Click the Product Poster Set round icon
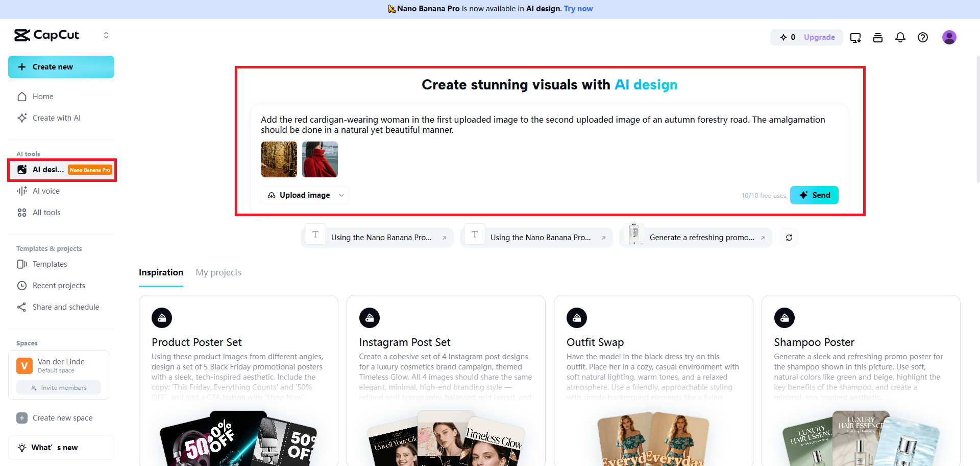 [x=162, y=318]
